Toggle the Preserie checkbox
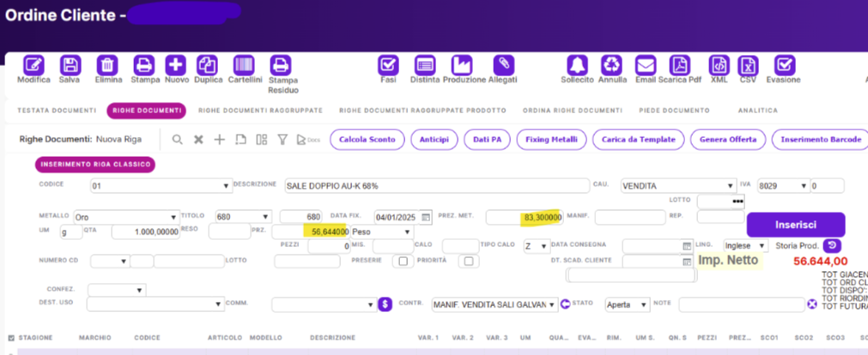 point(403,262)
